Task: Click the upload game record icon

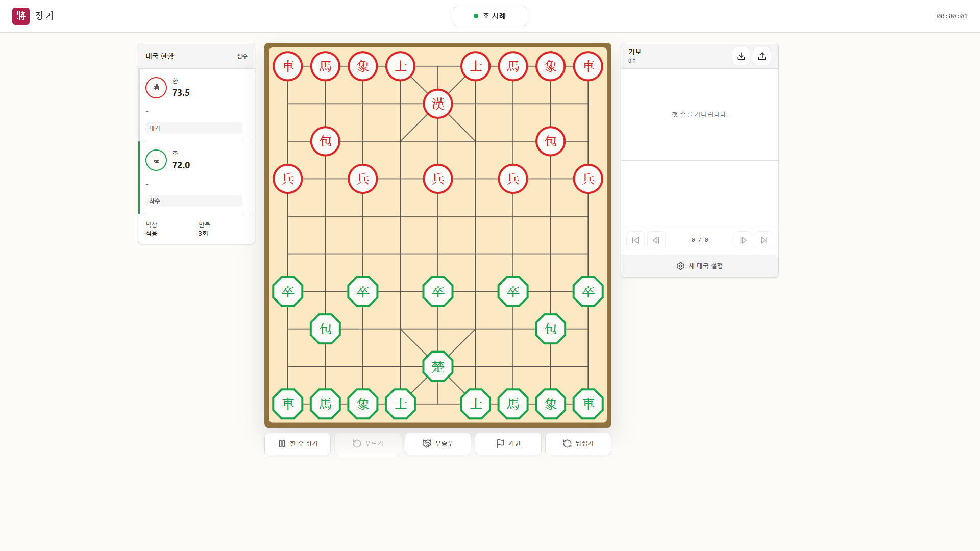Action: tap(762, 56)
